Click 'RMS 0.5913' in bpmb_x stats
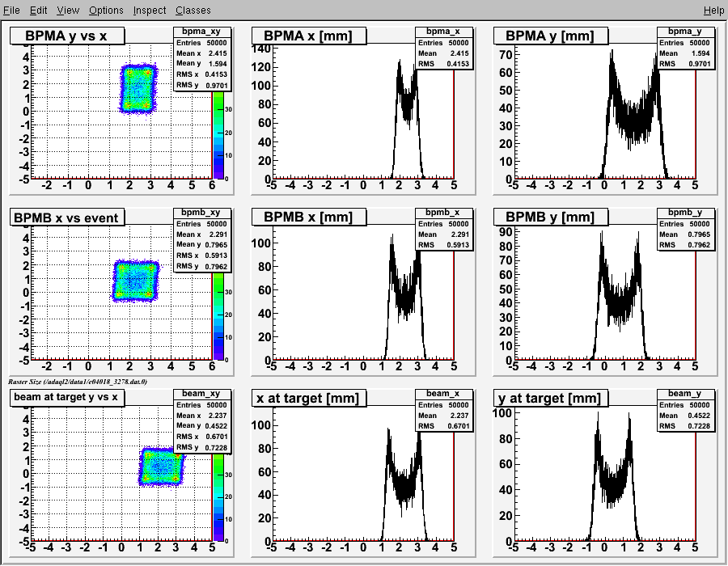The image size is (728, 566). (443, 245)
